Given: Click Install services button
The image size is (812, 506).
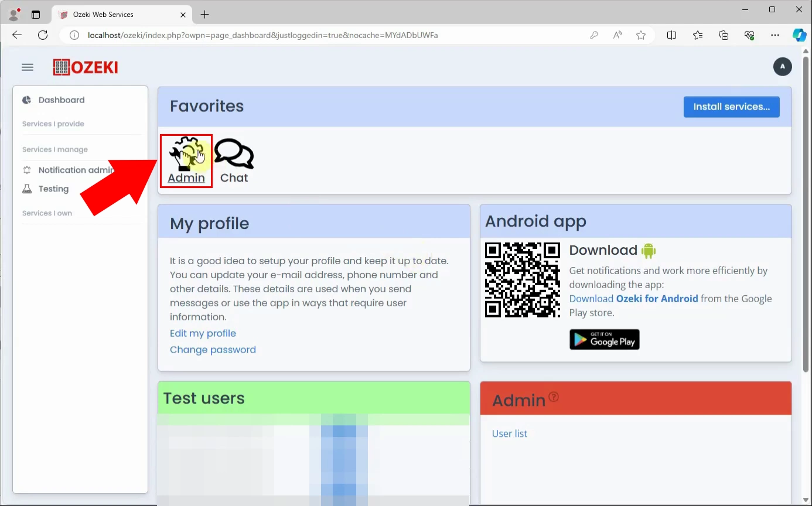Looking at the screenshot, I should [731, 107].
